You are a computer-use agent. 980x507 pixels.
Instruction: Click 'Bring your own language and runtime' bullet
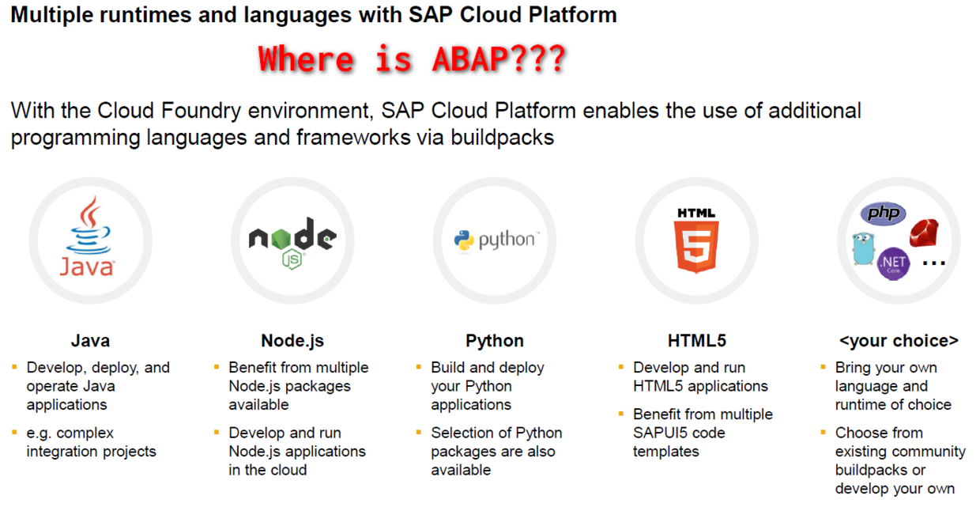(893, 386)
